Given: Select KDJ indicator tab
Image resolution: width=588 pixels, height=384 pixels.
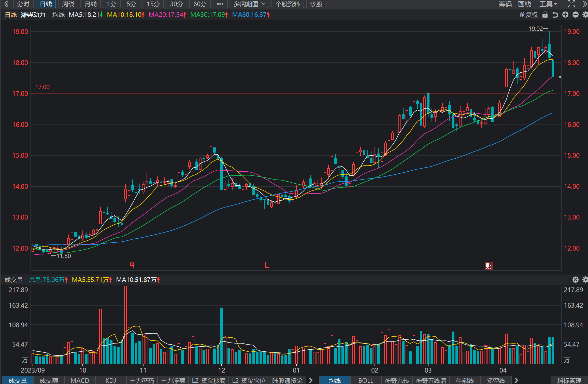Looking at the screenshot, I should [x=111, y=380].
